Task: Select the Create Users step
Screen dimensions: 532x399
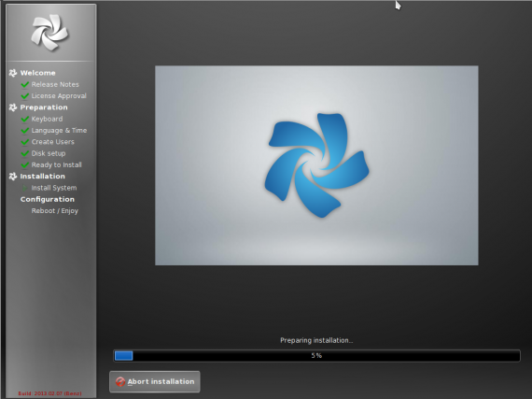Action: pos(53,142)
